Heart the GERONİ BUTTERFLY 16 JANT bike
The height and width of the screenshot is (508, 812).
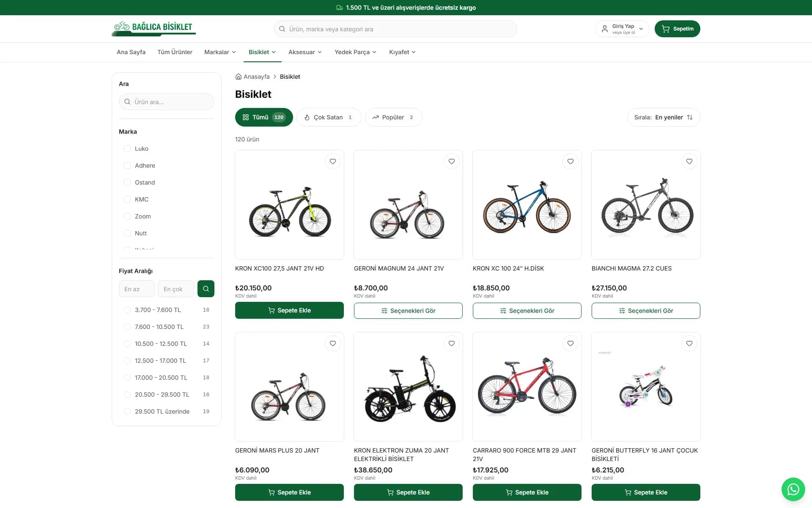pyautogui.click(x=689, y=343)
